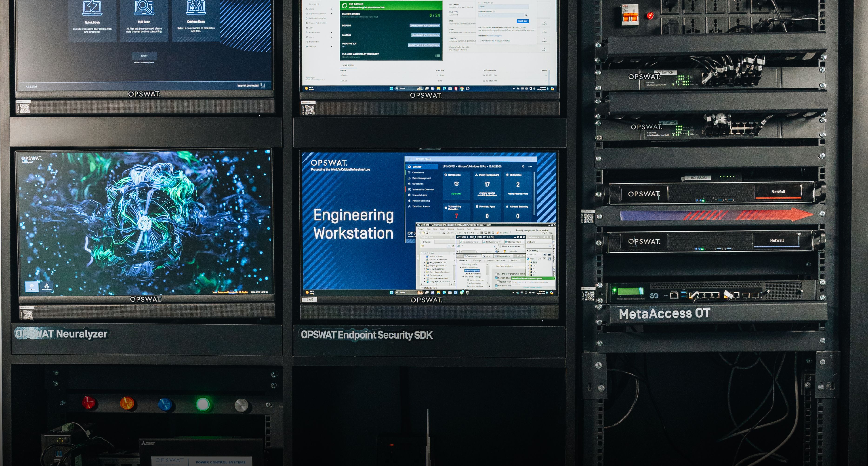Click the OPSWAT Central Management link
868x466 pixels.
519,27
